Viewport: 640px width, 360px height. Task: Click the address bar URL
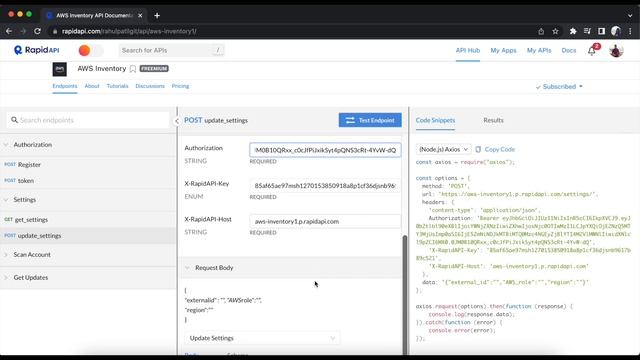(129, 31)
